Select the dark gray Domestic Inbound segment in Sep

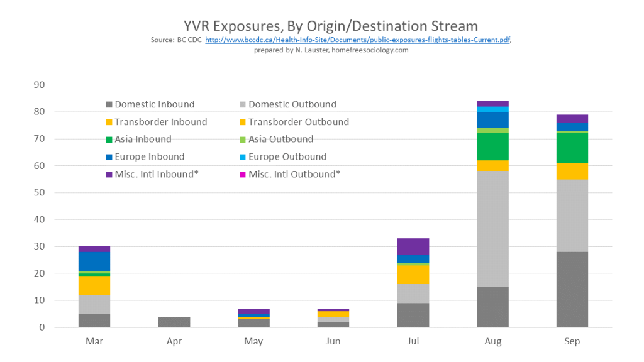(572, 289)
